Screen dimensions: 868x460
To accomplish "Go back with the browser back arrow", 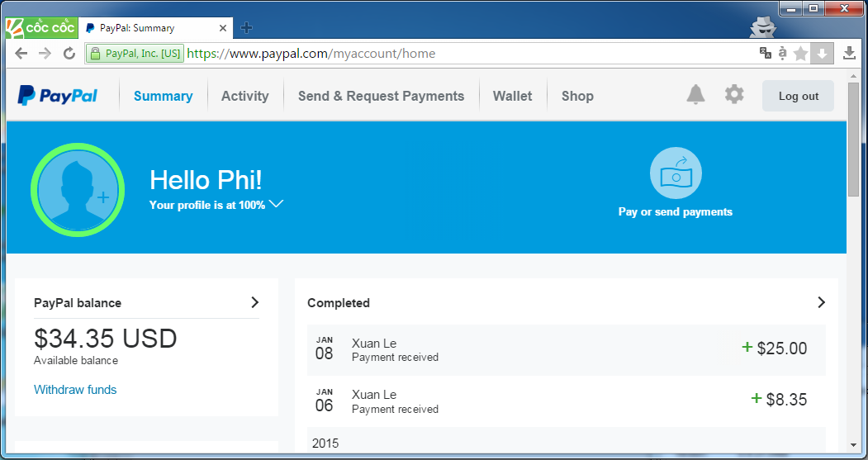I will coord(21,54).
